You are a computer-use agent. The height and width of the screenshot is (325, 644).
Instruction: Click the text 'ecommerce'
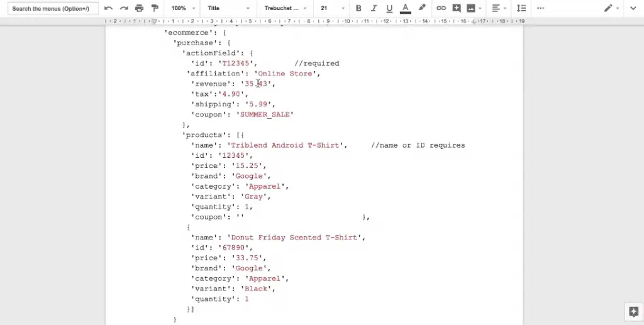pyautogui.click(x=188, y=33)
